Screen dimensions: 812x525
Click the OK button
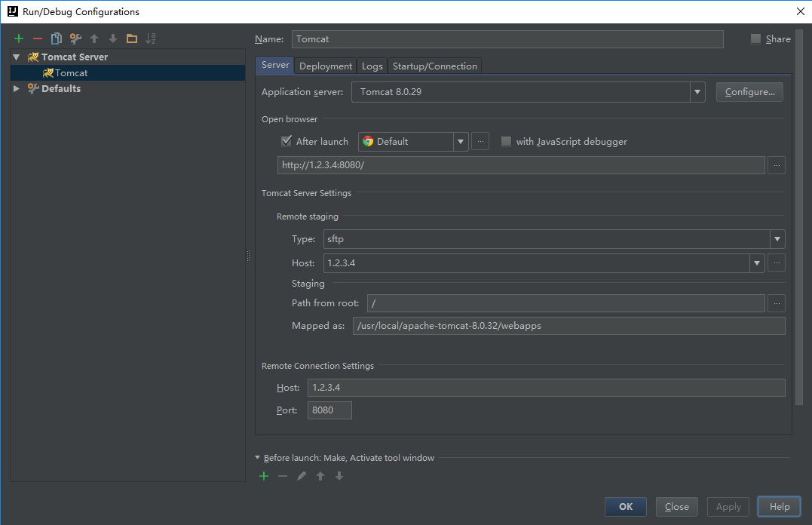coord(626,507)
